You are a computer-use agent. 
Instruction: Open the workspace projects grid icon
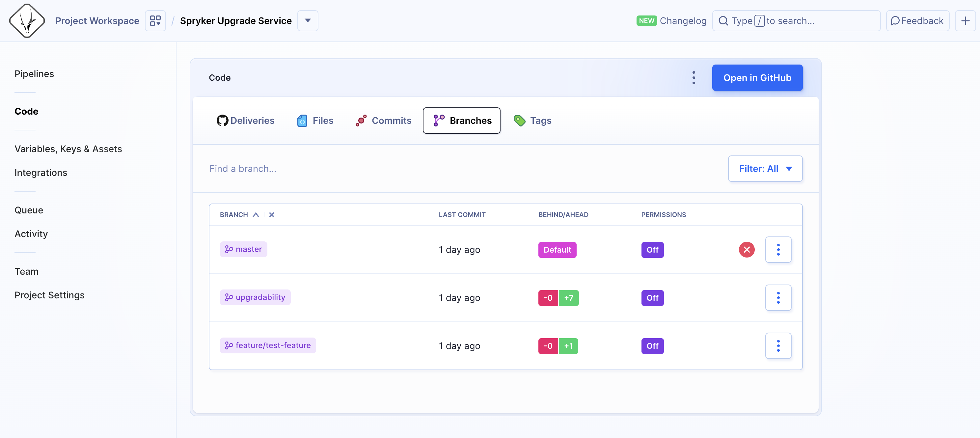[155, 20]
